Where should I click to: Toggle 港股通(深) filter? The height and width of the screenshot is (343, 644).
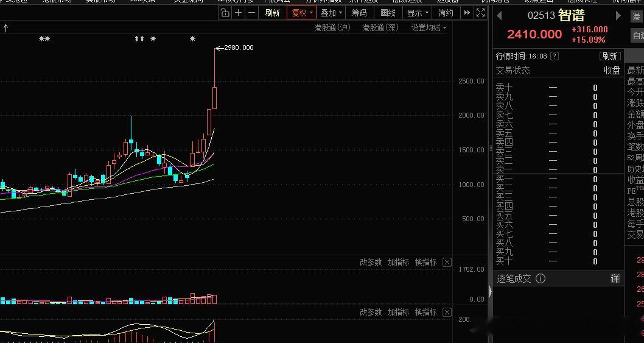point(380,27)
